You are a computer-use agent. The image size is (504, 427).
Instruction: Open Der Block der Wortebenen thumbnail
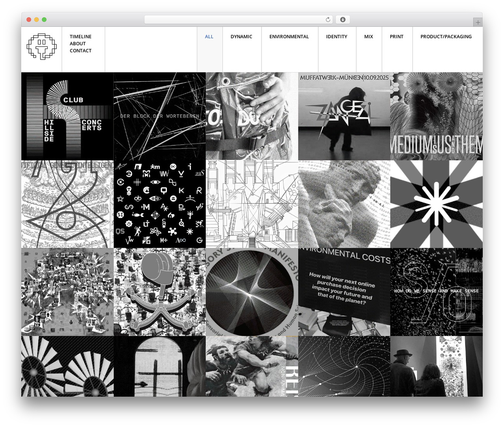click(159, 116)
